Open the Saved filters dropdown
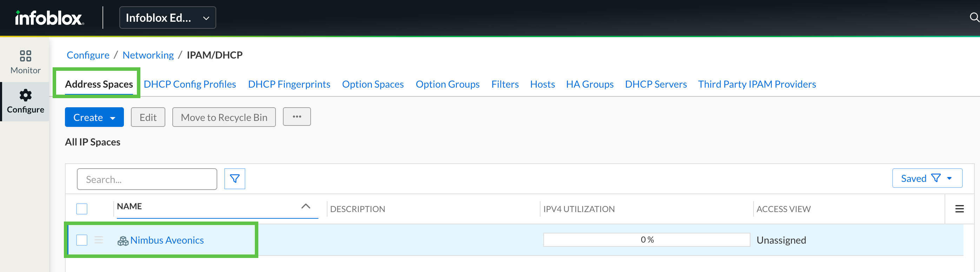 [927, 178]
